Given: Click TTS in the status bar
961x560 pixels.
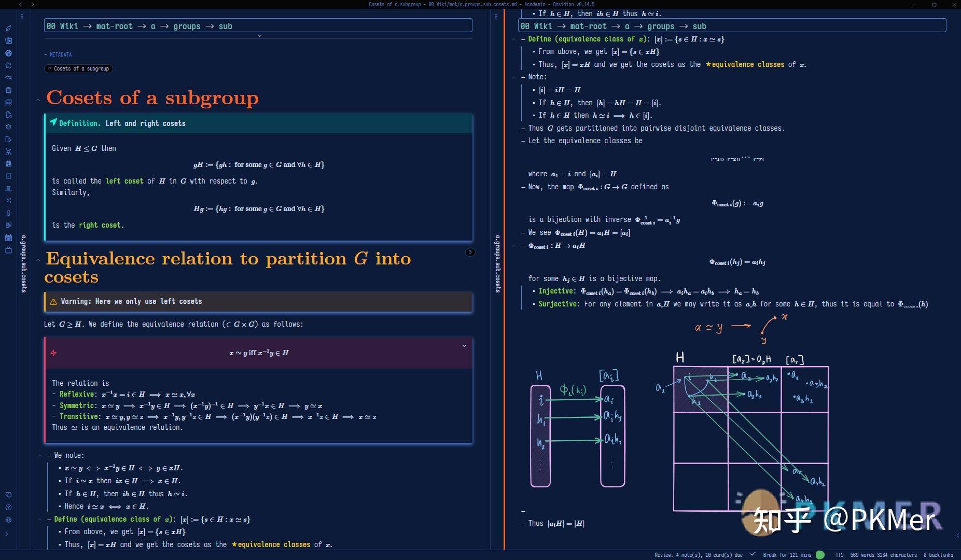Looking at the screenshot, I should pyautogui.click(x=839, y=555).
